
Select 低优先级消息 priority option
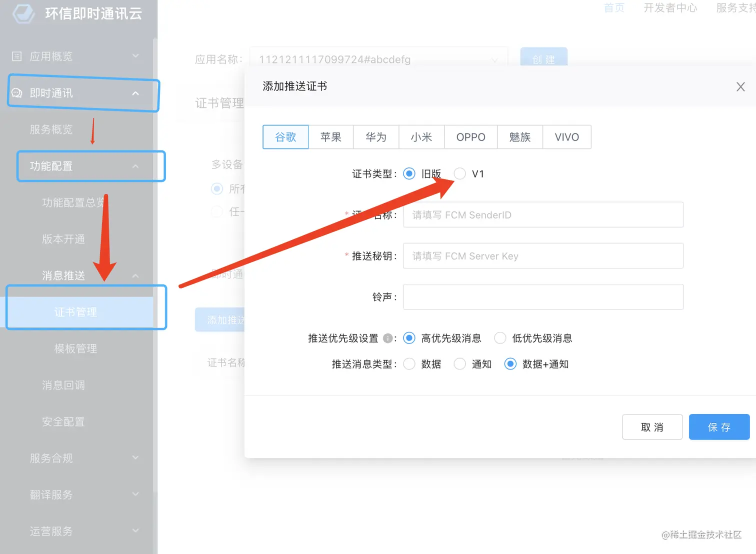click(500, 338)
